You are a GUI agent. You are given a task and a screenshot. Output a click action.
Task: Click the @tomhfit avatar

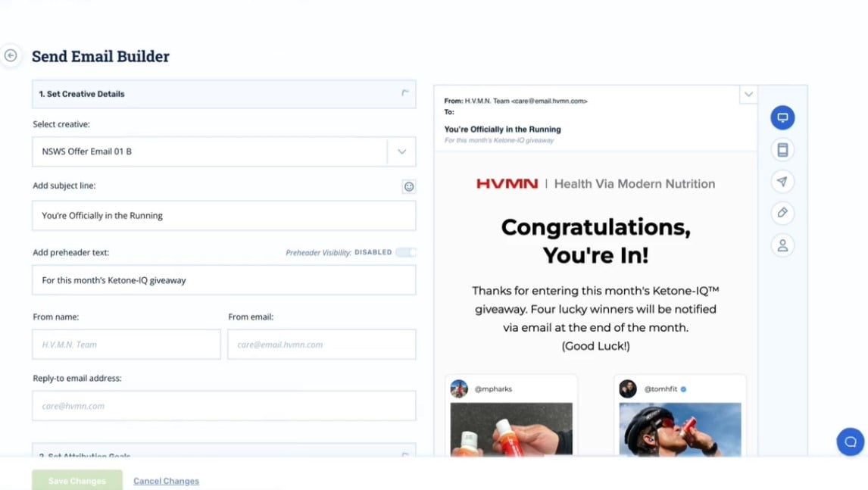(x=628, y=389)
